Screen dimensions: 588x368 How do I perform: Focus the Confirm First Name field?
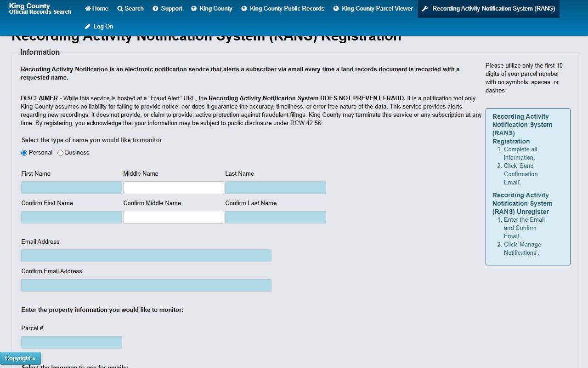(72, 217)
